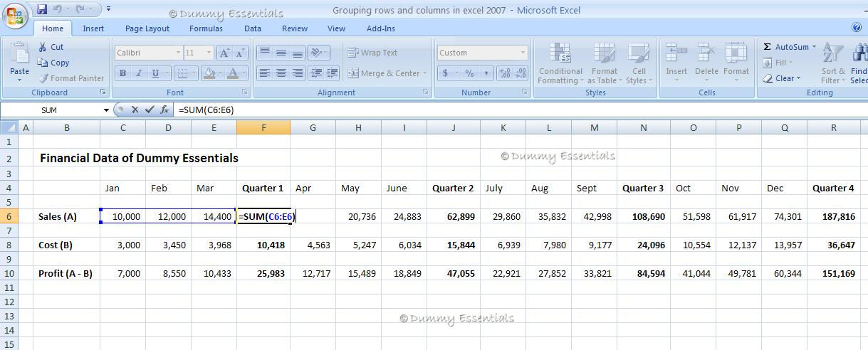The image size is (868, 350).
Task: Click the Undo arrow icon
Action: coord(58,9)
